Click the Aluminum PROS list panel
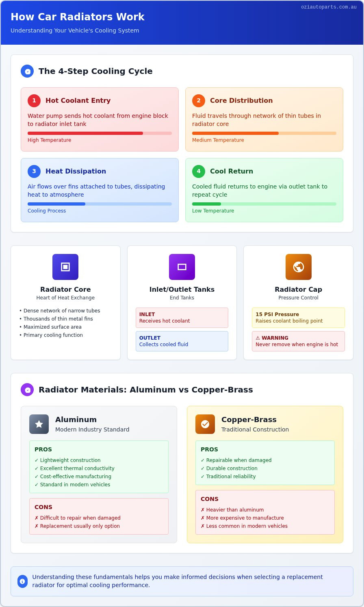This screenshot has height=607, width=364. pos(99,467)
